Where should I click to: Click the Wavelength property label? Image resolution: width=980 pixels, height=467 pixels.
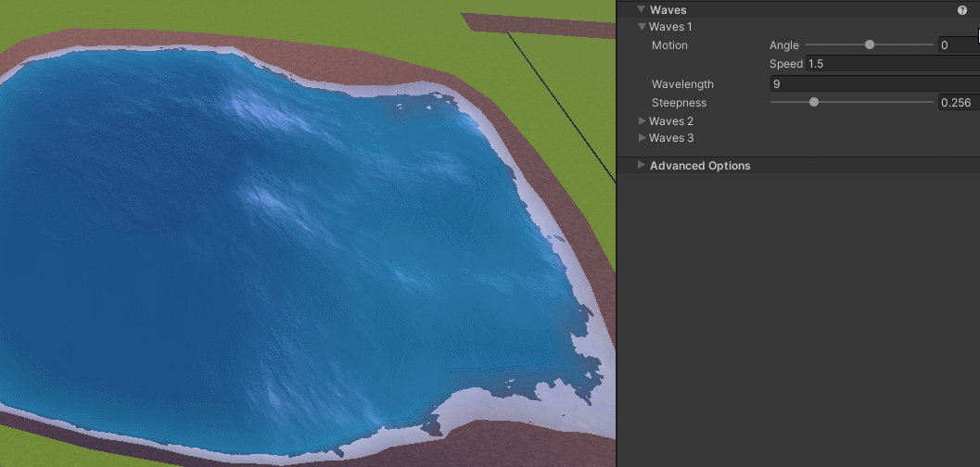click(x=682, y=84)
